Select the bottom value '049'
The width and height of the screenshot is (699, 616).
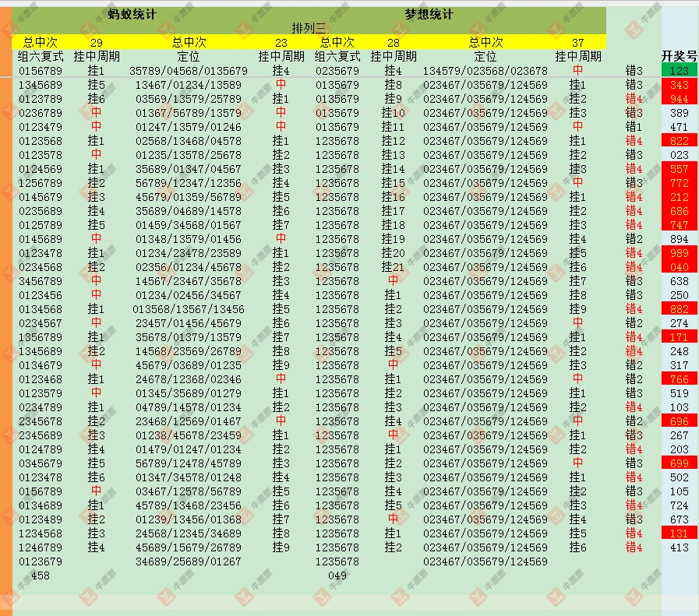[x=337, y=576]
